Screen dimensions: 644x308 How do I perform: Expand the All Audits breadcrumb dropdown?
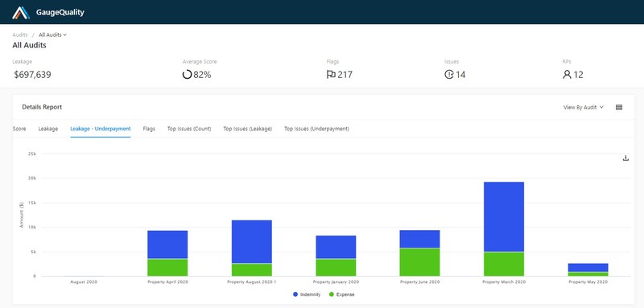tap(52, 35)
